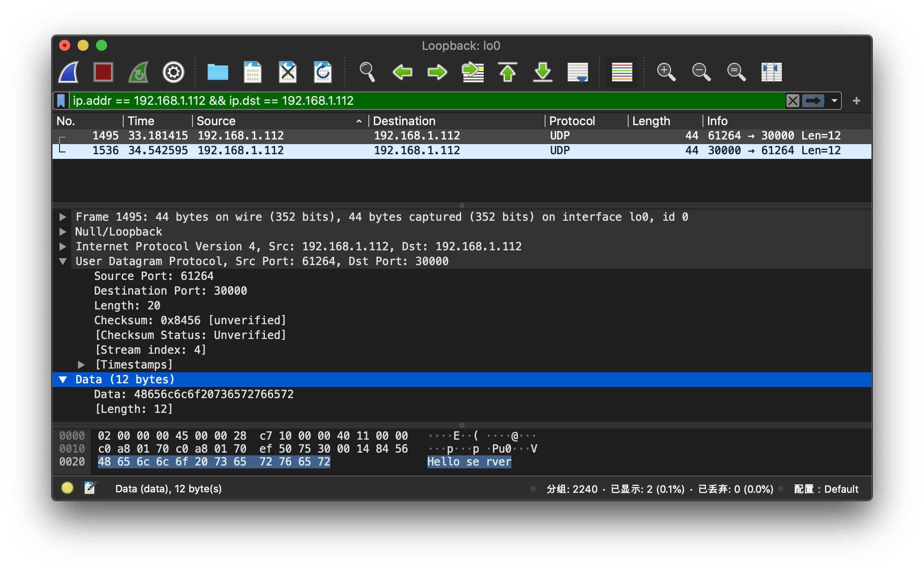Viewport: 924px width, 569px height.
Task: Clear the display filter
Action: pyautogui.click(x=792, y=101)
